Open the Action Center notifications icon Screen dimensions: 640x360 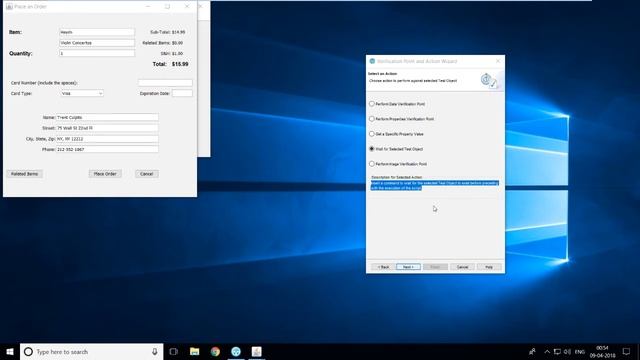(x=627, y=351)
